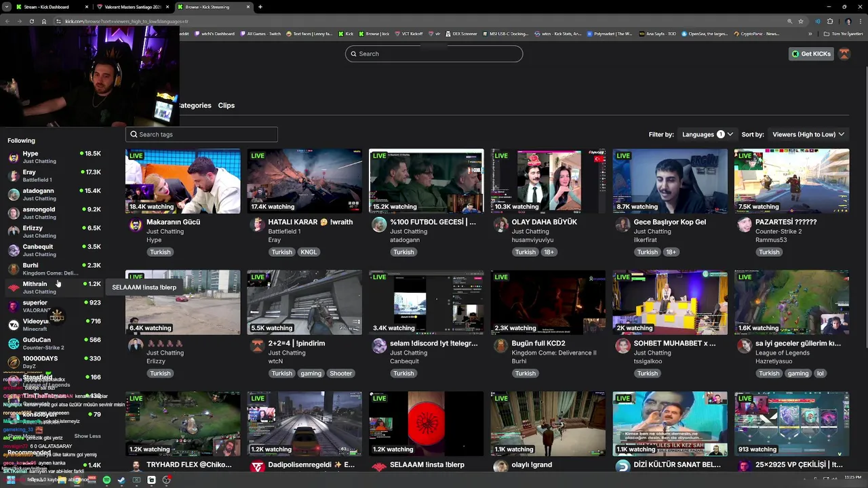
Task: Click 'Counter-Strike 2' category under PAZARTESİ
Action: click(x=778, y=231)
